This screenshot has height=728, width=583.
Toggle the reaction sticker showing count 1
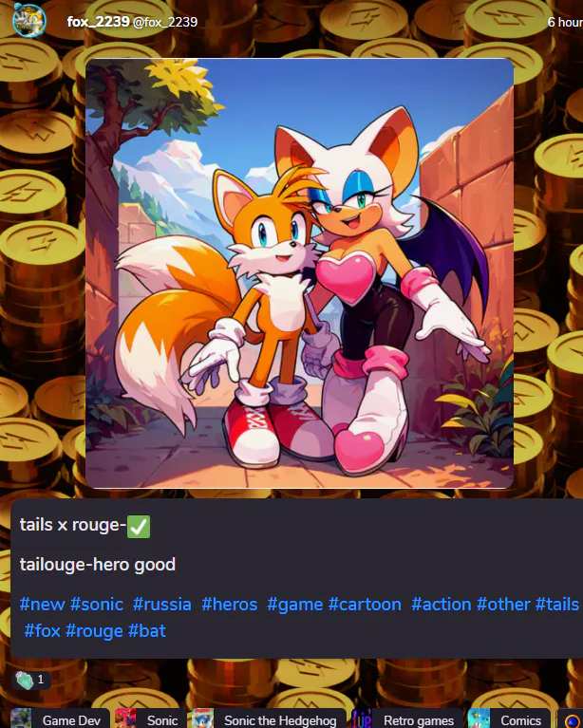(x=30, y=681)
